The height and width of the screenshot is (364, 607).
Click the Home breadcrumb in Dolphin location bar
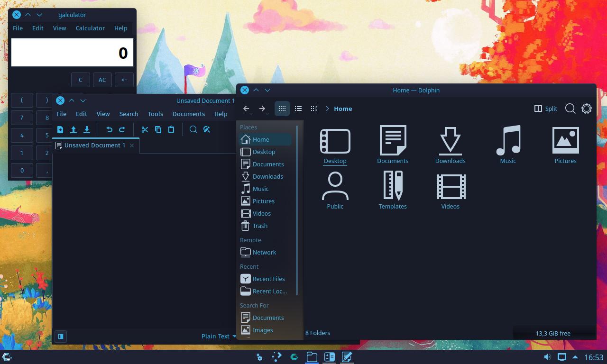click(343, 109)
